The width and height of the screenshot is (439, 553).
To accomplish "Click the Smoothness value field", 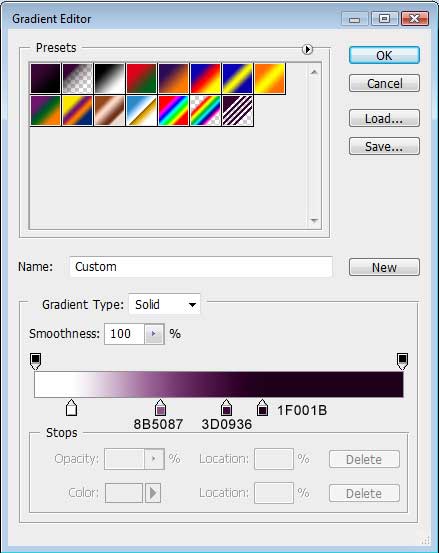I will click(x=124, y=334).
